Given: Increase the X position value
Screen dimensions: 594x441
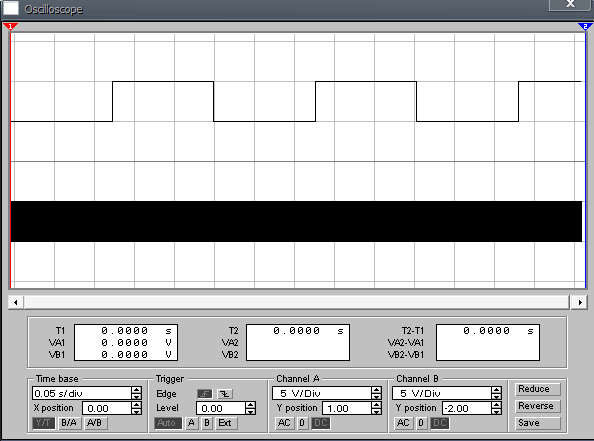Looking at the screenshot, I should [136, 405].
